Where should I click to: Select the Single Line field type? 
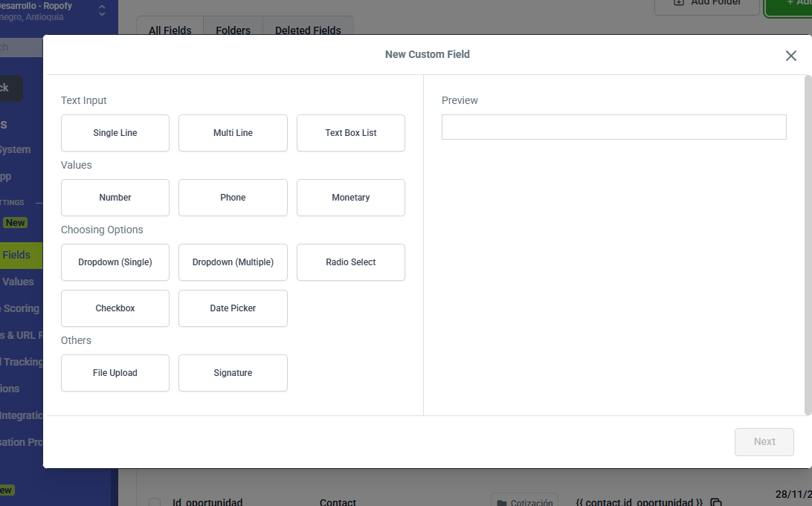(115, 133)
